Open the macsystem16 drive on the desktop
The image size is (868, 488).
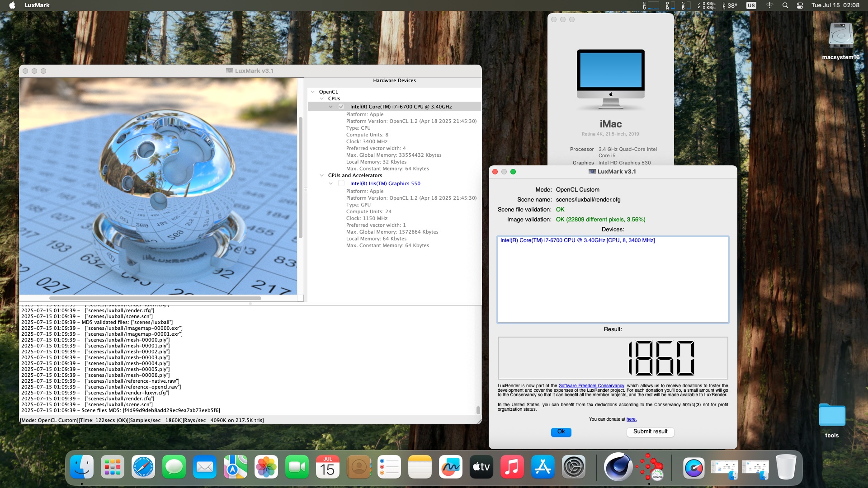click(840, 36)
